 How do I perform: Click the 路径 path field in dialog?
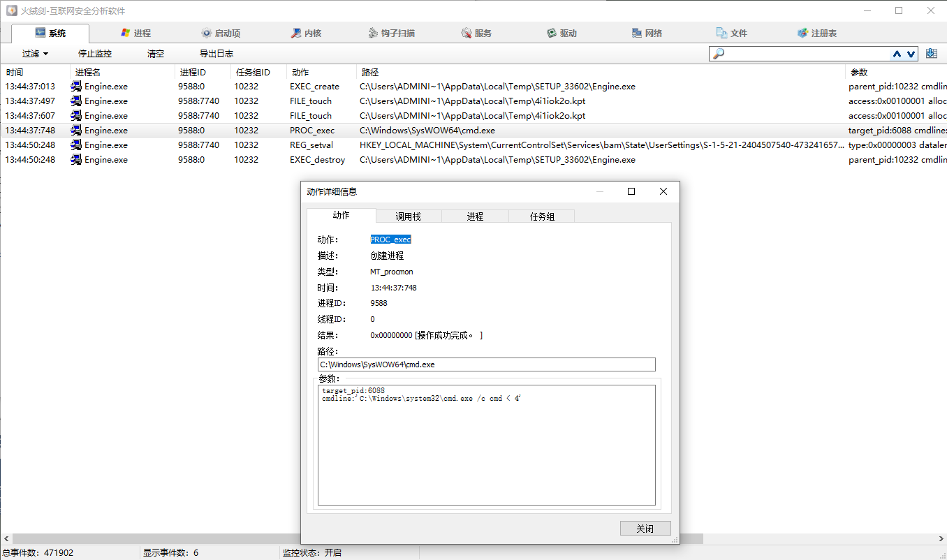tap(486, 364)
